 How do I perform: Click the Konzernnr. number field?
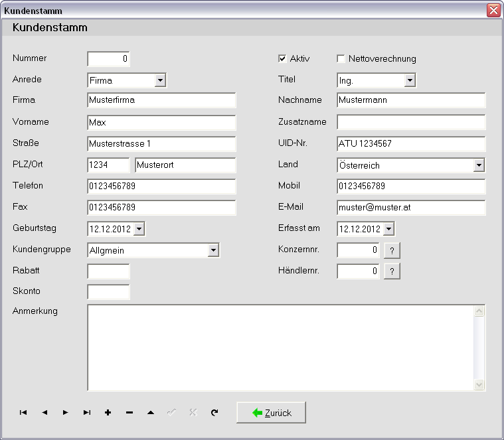[359, 250]
